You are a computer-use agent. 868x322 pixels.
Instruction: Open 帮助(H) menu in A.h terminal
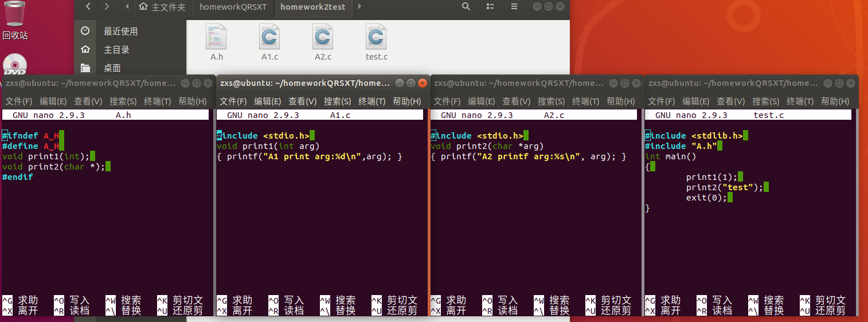pyautogui.click(x=192, y=101)
